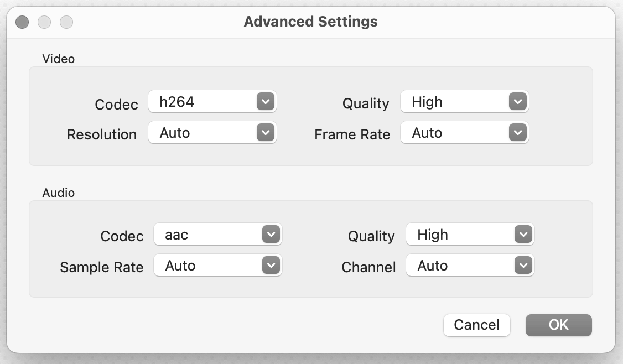
Task: Click the Sample Rate label
Action: click(x=102, y=267)
